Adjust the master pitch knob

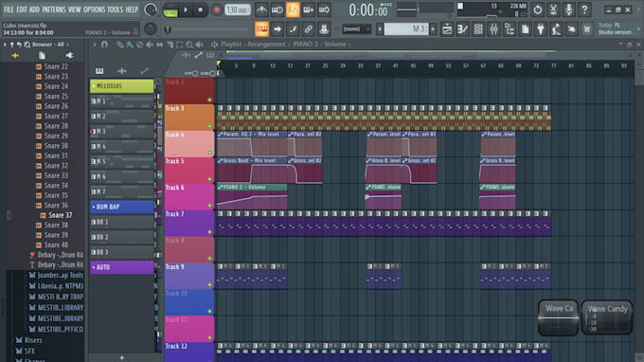(151, 28)
